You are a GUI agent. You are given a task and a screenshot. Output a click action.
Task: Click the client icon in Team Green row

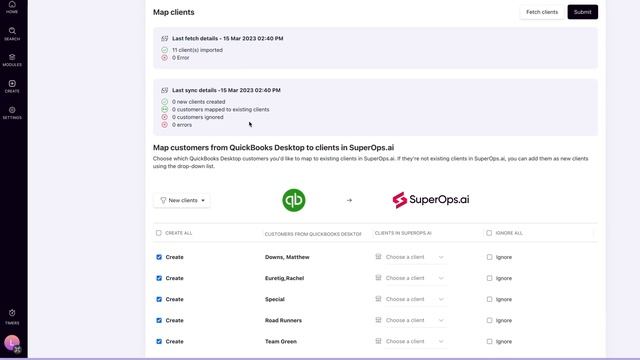coord(378,341)
